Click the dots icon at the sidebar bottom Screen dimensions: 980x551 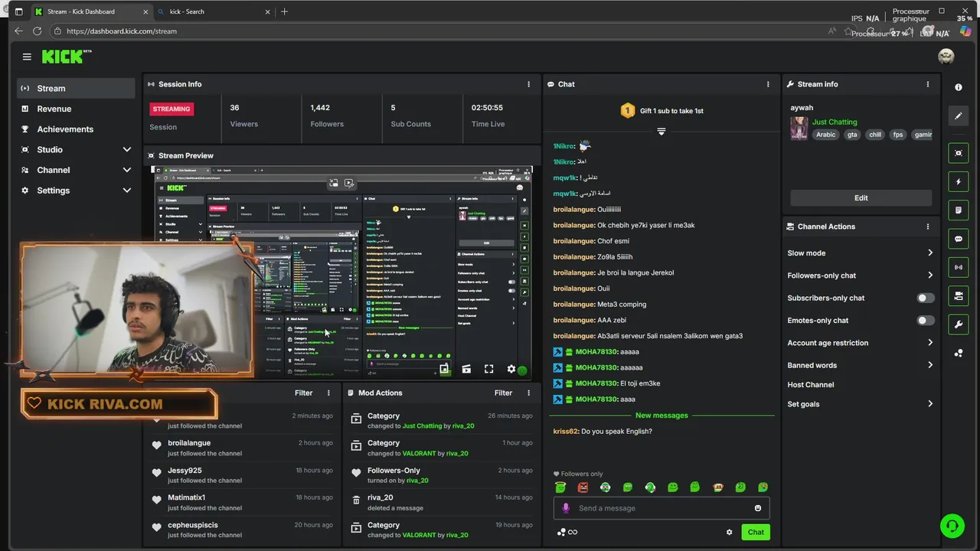[x=959, y=353]
